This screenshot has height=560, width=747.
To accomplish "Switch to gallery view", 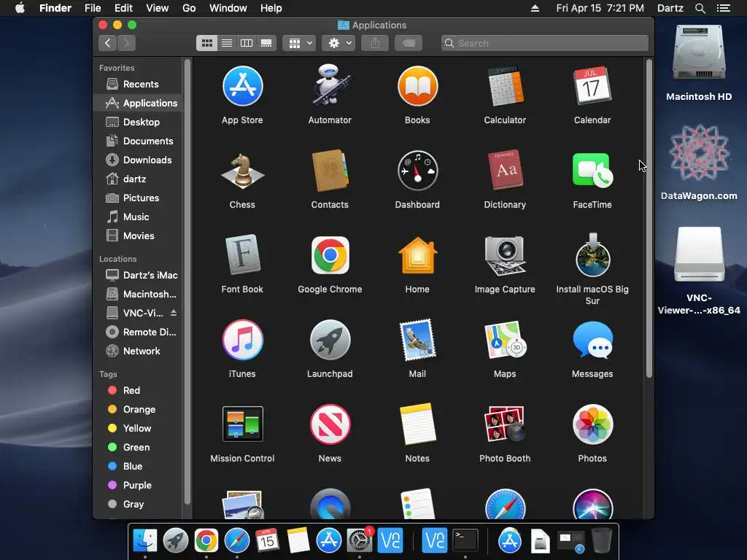I will coord(266,43).
